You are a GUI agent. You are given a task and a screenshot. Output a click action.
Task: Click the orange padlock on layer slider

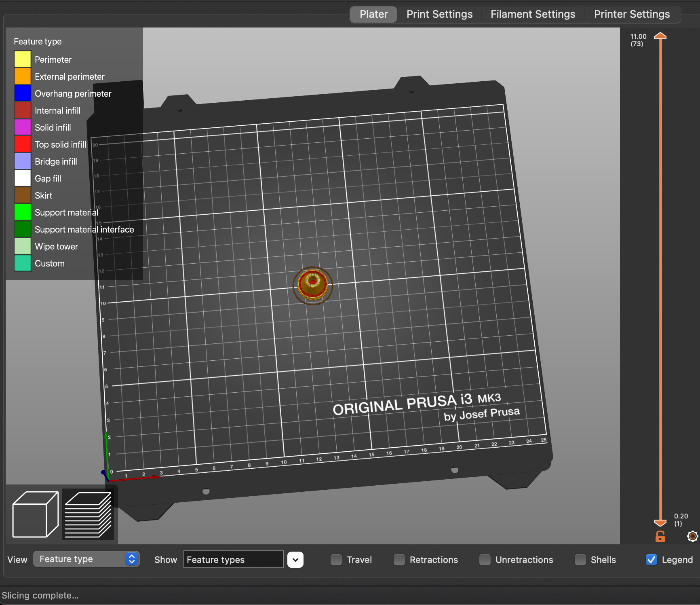(x=660, y=537)
